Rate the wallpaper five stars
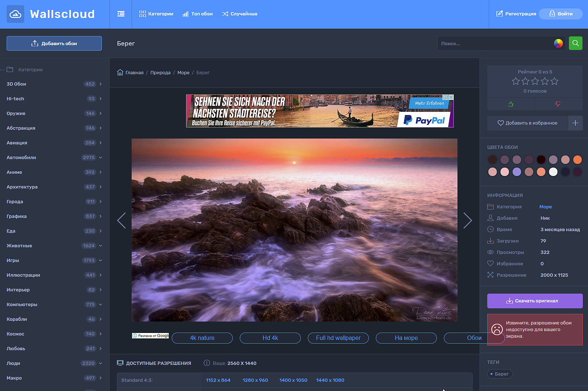 (x=555, y=81)
